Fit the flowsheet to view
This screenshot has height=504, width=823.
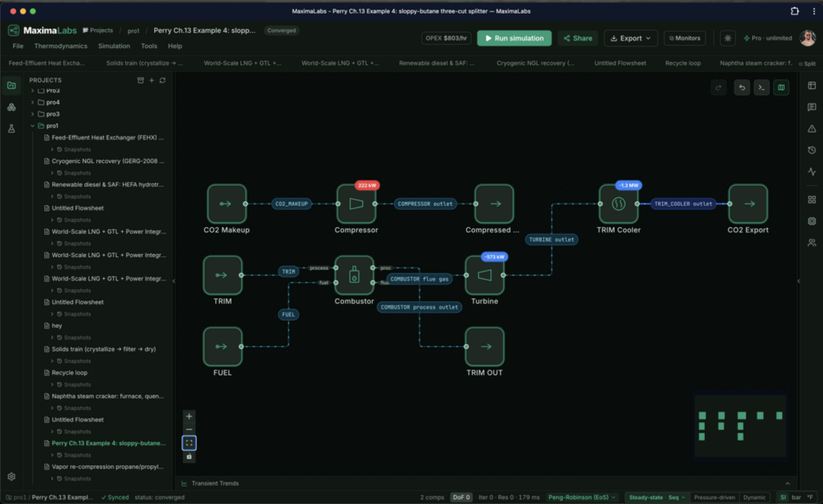[189, 443]
